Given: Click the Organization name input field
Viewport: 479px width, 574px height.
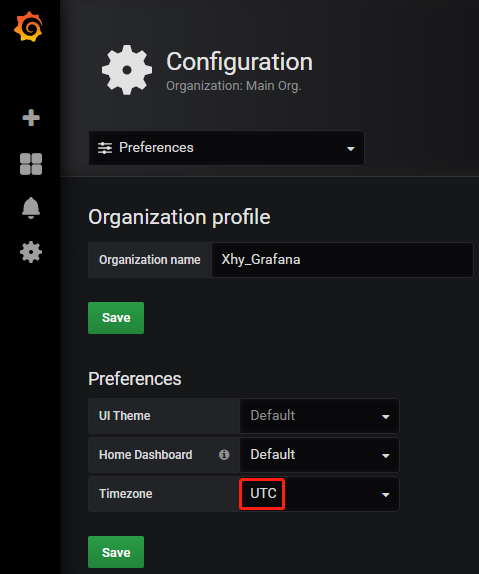Looking at the screenshot, I should [x=342, y=260].
